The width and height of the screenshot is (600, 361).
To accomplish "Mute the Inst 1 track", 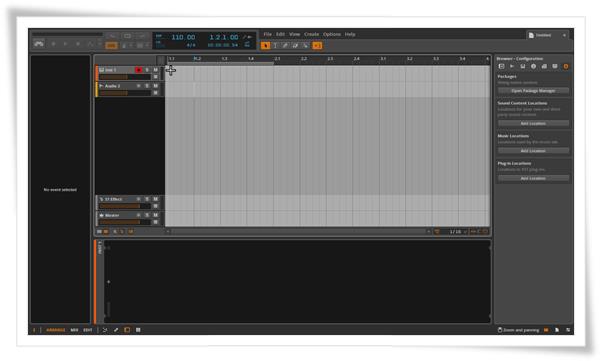I will click(155, 70).
